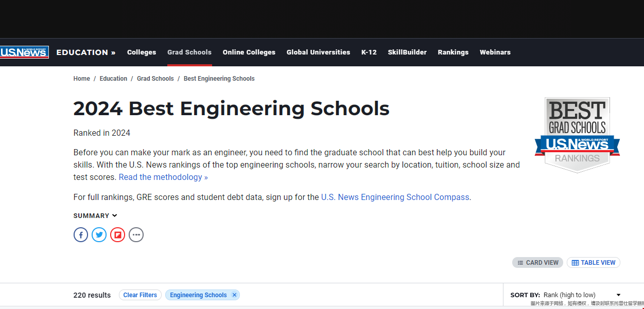Share page on Flipboard

click(x=118, y=235)
